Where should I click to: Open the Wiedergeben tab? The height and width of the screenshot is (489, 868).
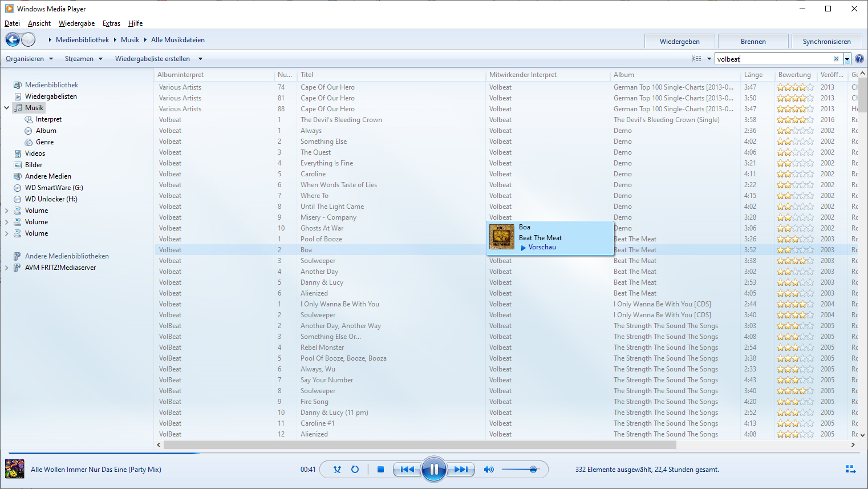680,42
